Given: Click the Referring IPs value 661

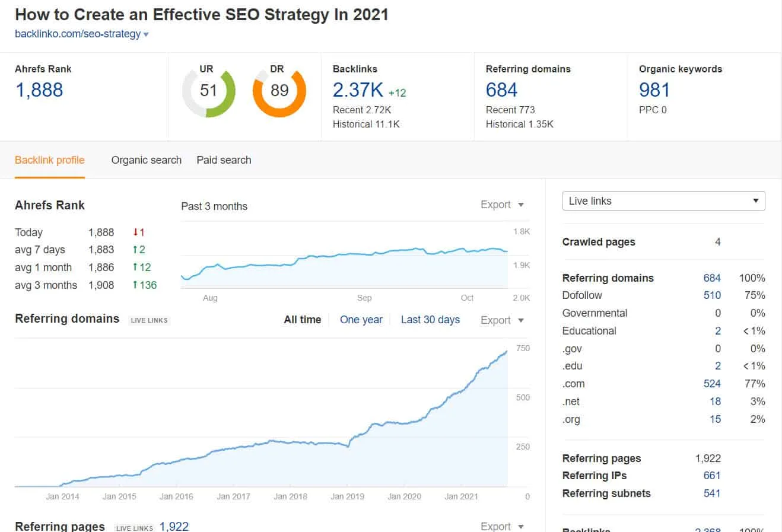Looking at the screenshot, I should (712, 475).
